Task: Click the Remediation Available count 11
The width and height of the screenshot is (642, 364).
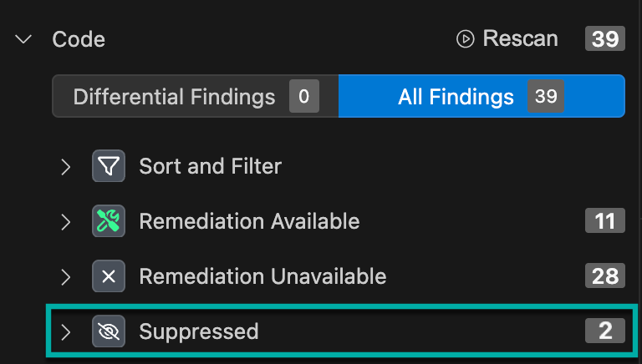Action: [x=604, y=221]
